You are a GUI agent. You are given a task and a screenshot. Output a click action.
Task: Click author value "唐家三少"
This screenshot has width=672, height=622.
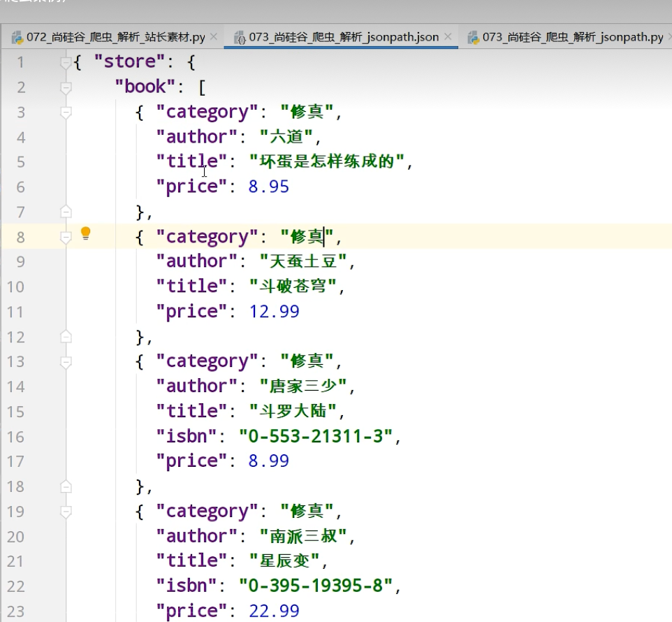pyautogui.click(x=303, y=386)
